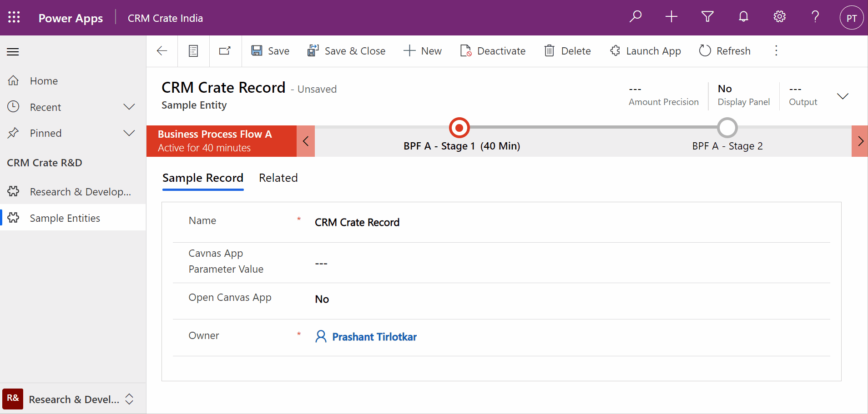Open the Prashant Tirlotkar owner link
This screenshot has width=868, height=414.
point(374,337)
